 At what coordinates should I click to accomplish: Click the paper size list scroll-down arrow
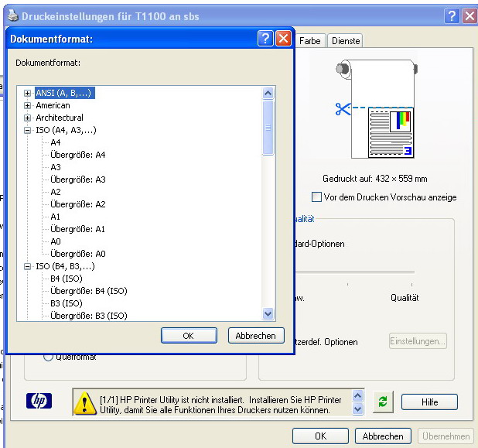268,313
